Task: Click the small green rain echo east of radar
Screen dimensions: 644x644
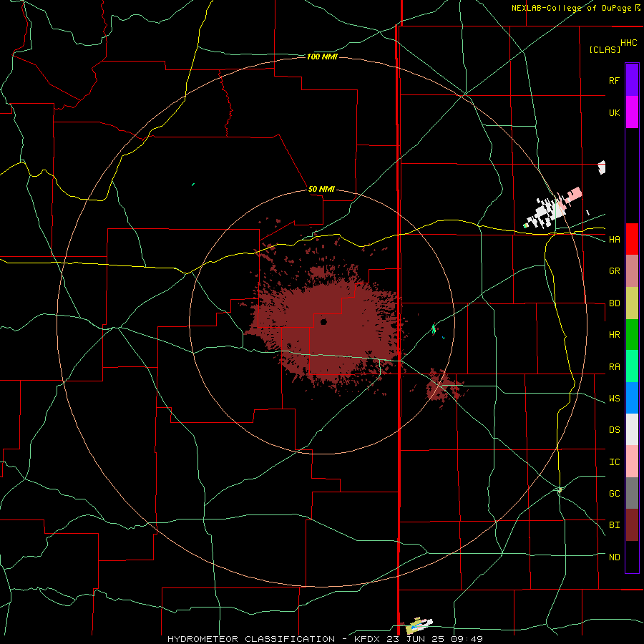Action: [x=434, y=329]
